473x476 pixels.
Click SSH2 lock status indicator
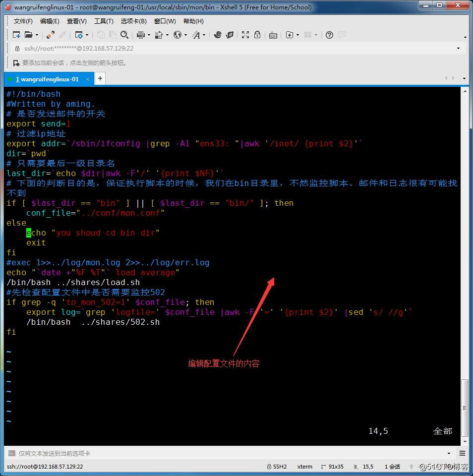click(x=277, y=467)
